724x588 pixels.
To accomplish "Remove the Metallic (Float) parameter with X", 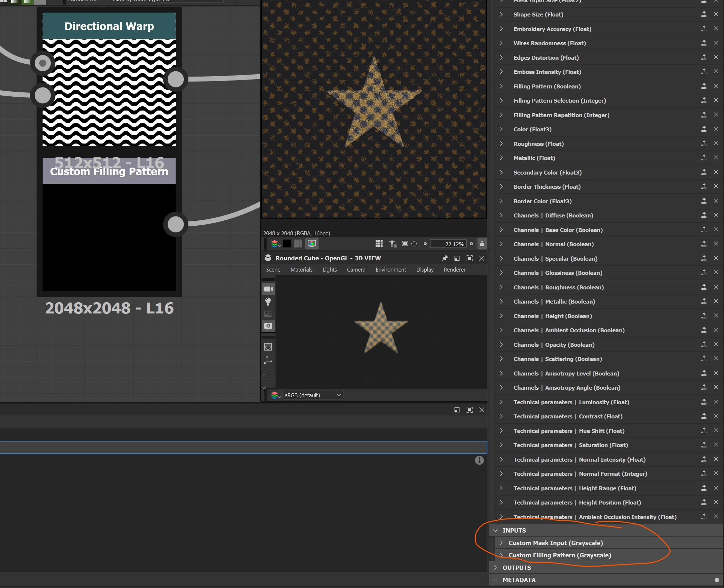I will tap(716, 157).
